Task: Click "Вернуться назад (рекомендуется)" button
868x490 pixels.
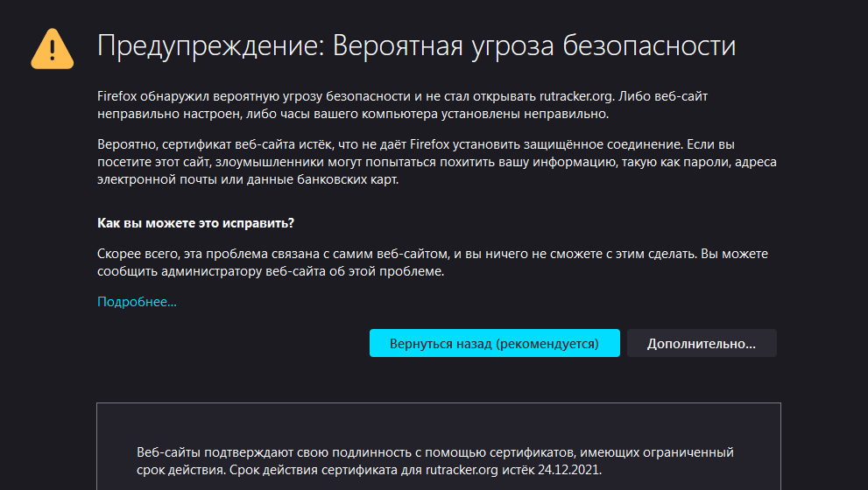Action: (x=494, y=344)
